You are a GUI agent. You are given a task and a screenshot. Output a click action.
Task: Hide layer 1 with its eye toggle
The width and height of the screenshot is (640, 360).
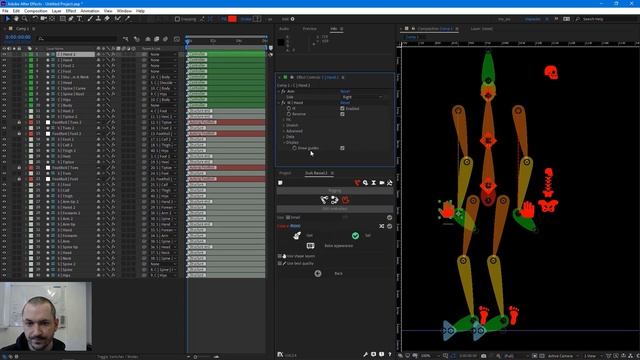tap(4, 54)
